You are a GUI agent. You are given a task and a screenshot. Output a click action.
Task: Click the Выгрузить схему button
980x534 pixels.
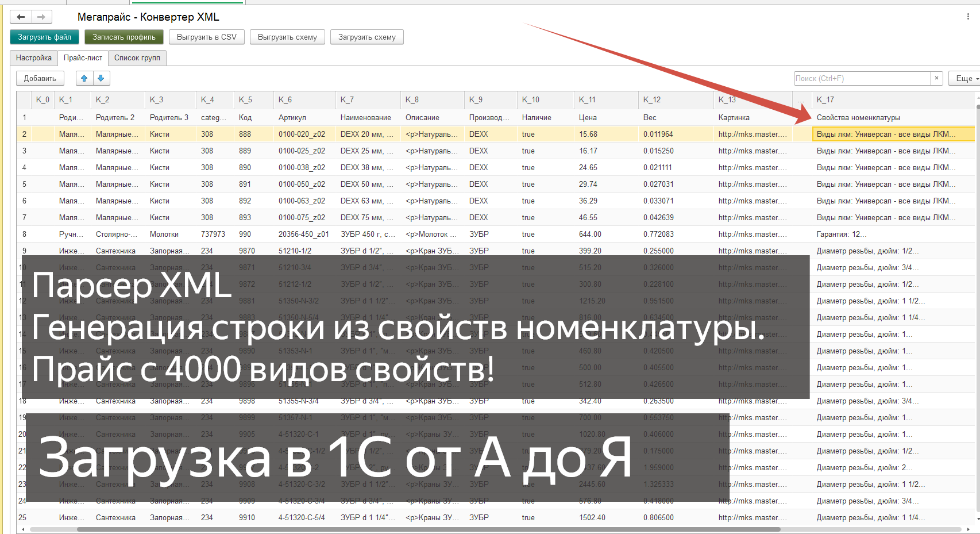click(x=287, y=37)
